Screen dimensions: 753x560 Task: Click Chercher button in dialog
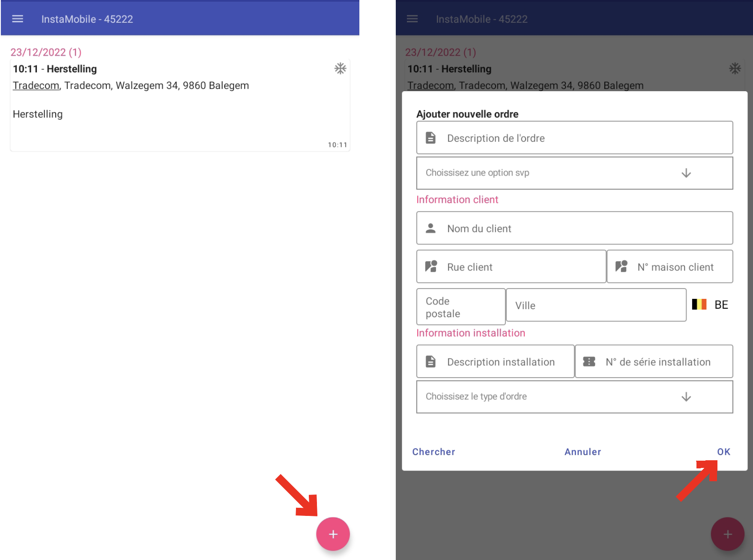point(433,452)
